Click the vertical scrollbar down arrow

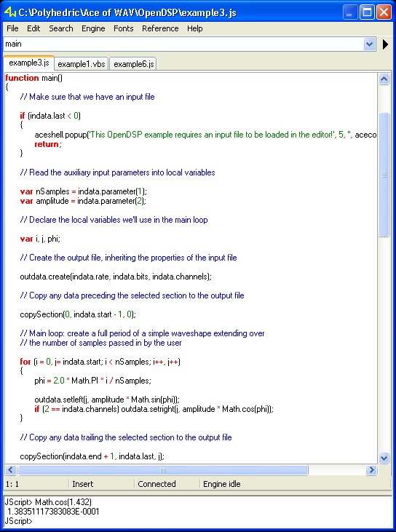[x=384, y=458]
